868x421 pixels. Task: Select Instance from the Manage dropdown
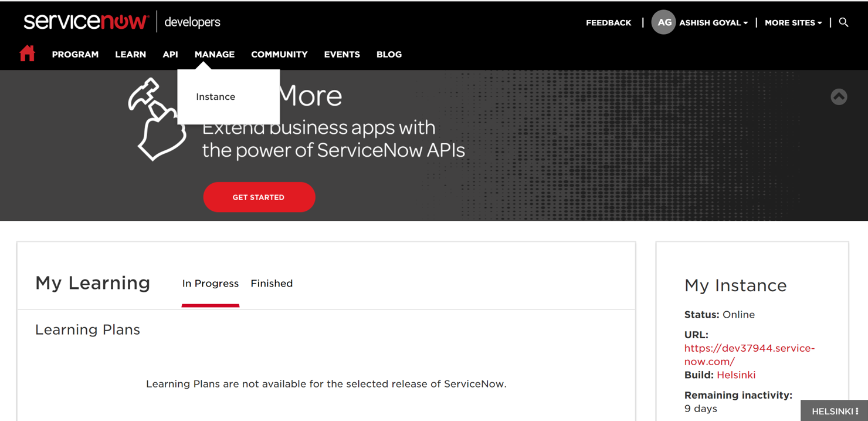coord(215,97)
